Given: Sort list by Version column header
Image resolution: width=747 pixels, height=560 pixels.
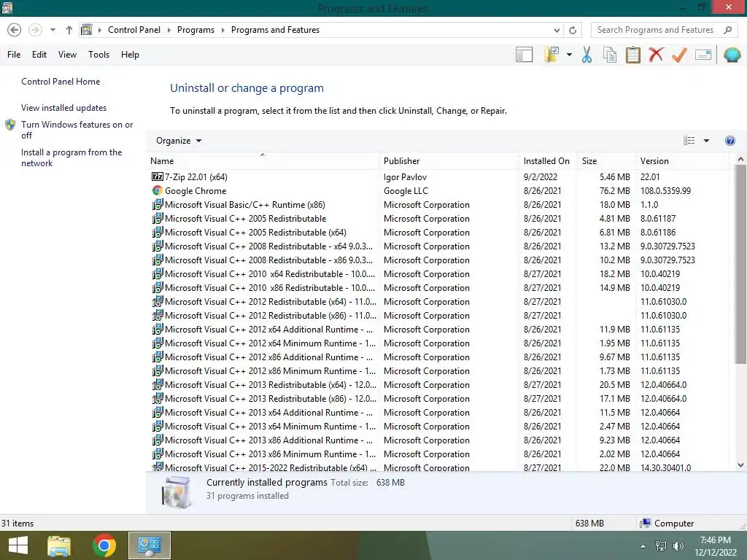Looking at the screenshot, I should [x=682, y=161].
